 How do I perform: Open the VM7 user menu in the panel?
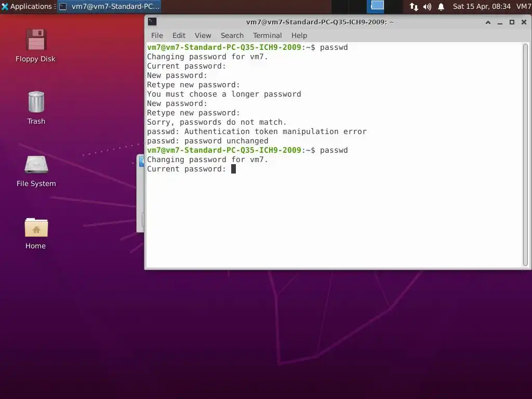(524, 6)
